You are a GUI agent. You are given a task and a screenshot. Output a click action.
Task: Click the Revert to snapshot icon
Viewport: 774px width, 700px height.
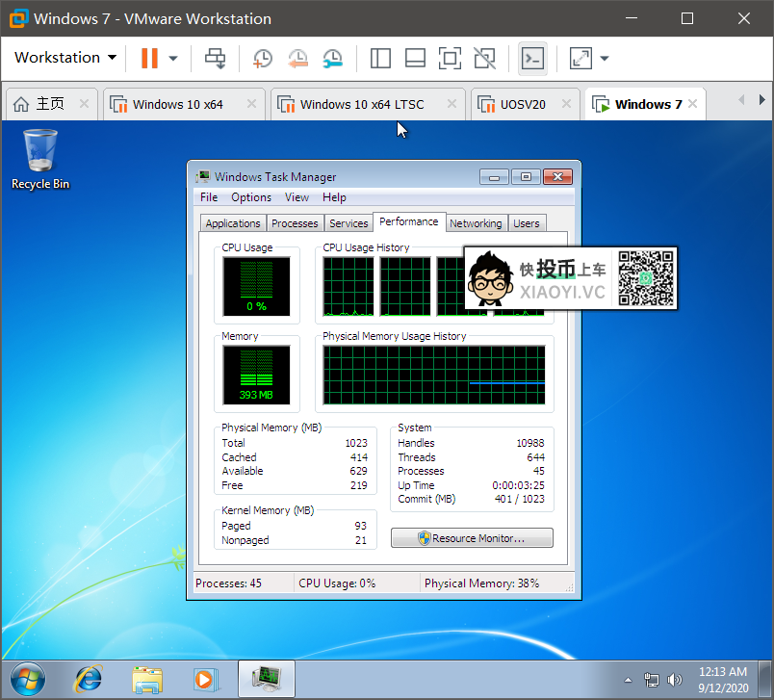coord(297,58)
